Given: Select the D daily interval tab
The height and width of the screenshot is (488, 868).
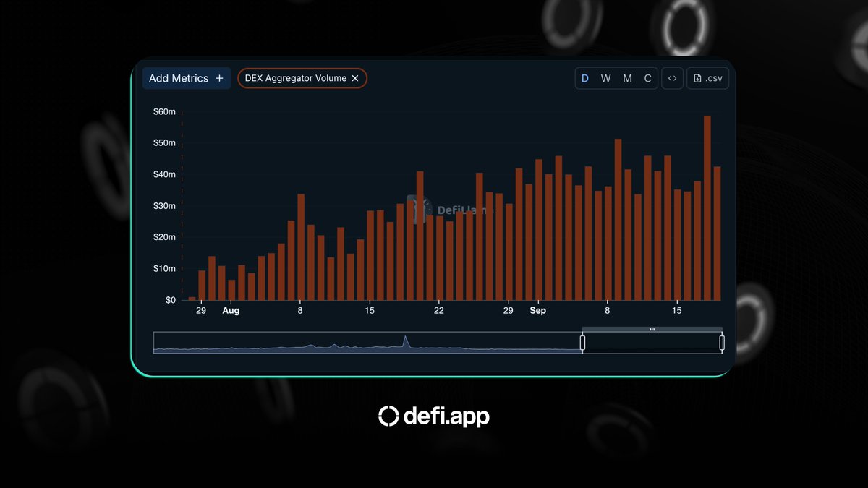Looking at the screenshot, I should [x=584, y=78].
